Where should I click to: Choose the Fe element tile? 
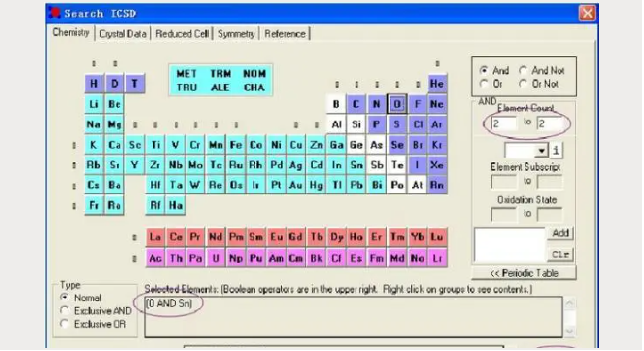(x=236, y=145)
